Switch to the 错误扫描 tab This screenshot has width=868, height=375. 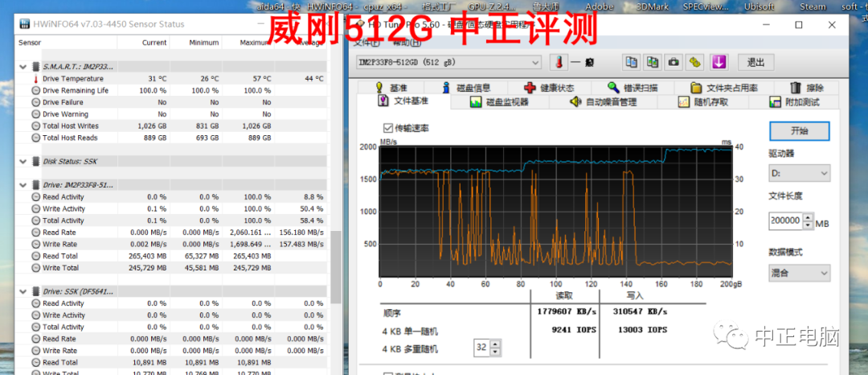(x=633, y=88)
